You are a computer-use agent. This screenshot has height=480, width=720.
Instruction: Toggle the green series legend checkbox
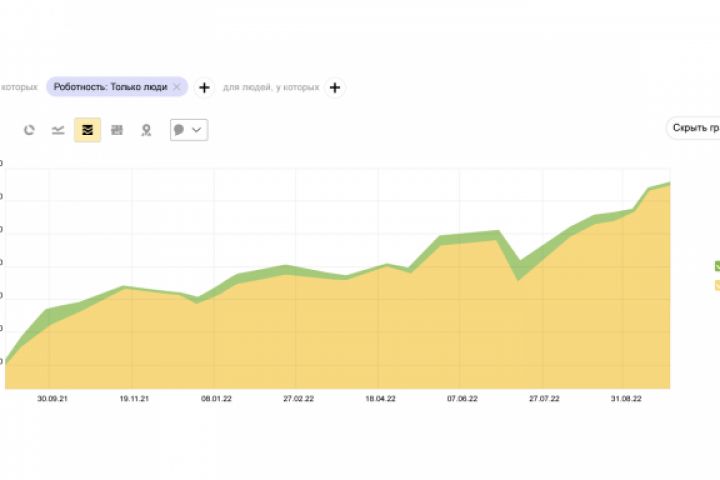click(717, 266)
